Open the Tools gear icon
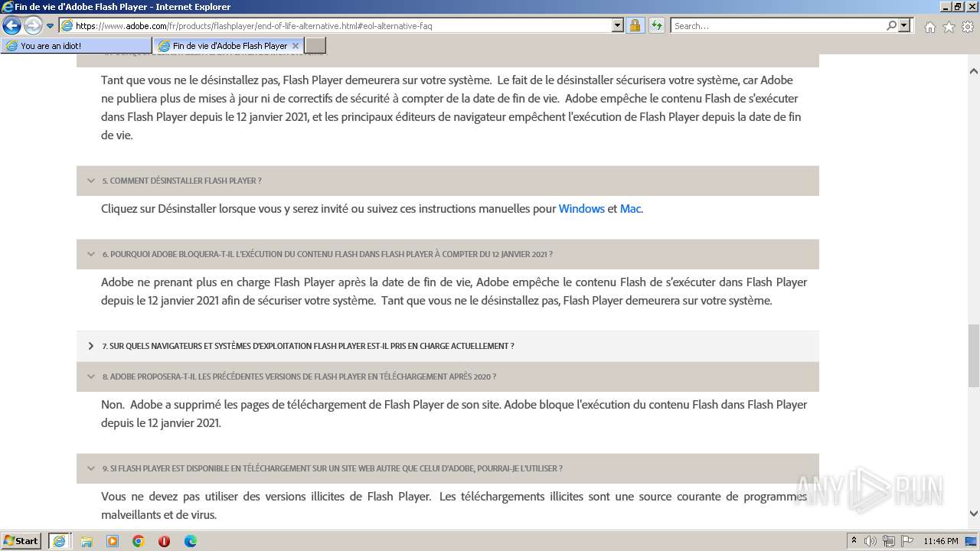Screen dimensions: 980x551 click(967, 27)
